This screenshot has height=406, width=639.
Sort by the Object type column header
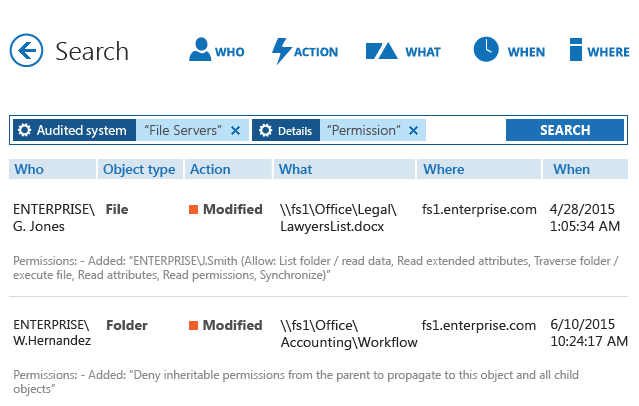coord(139,170)
